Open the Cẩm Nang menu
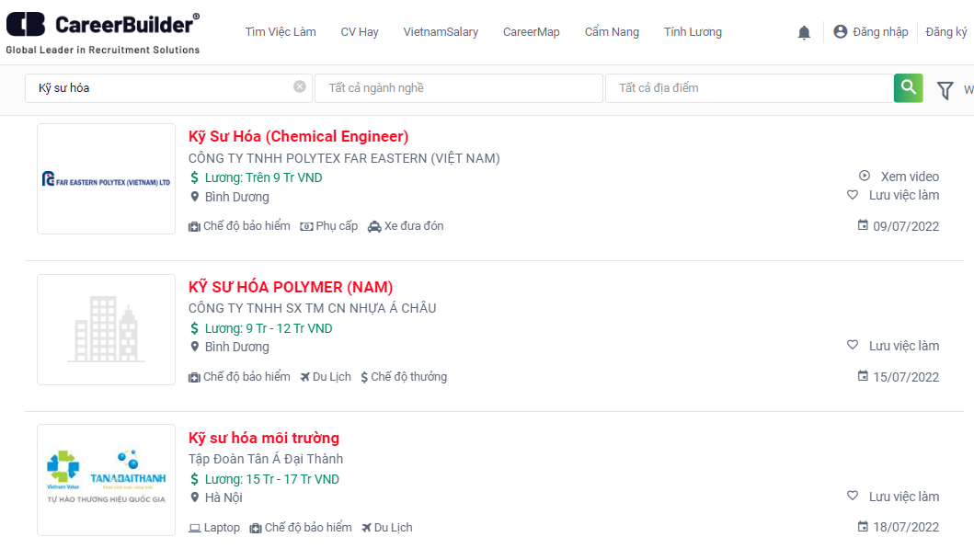This screenshot has width=974, height=560. (x=612, y=32)
